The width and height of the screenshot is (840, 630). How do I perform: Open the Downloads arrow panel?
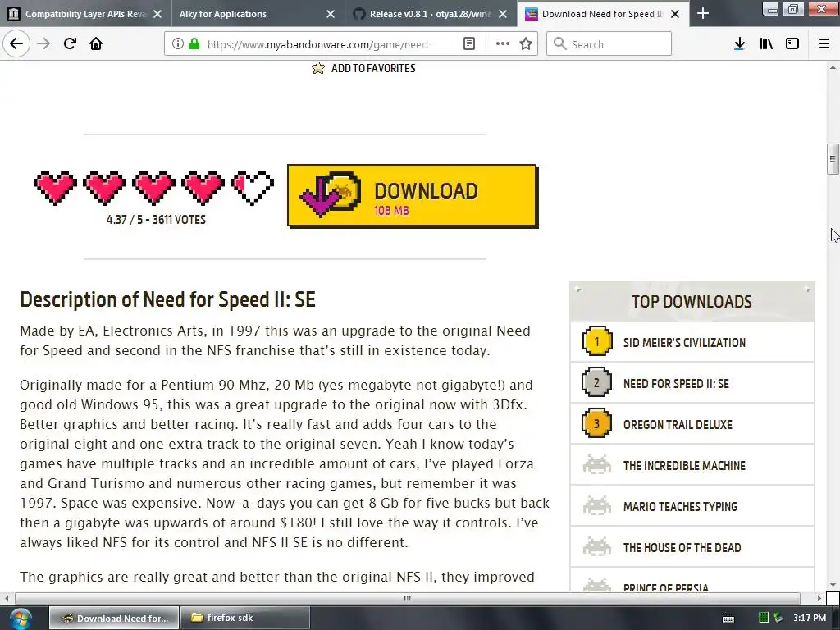click(739, 44)
